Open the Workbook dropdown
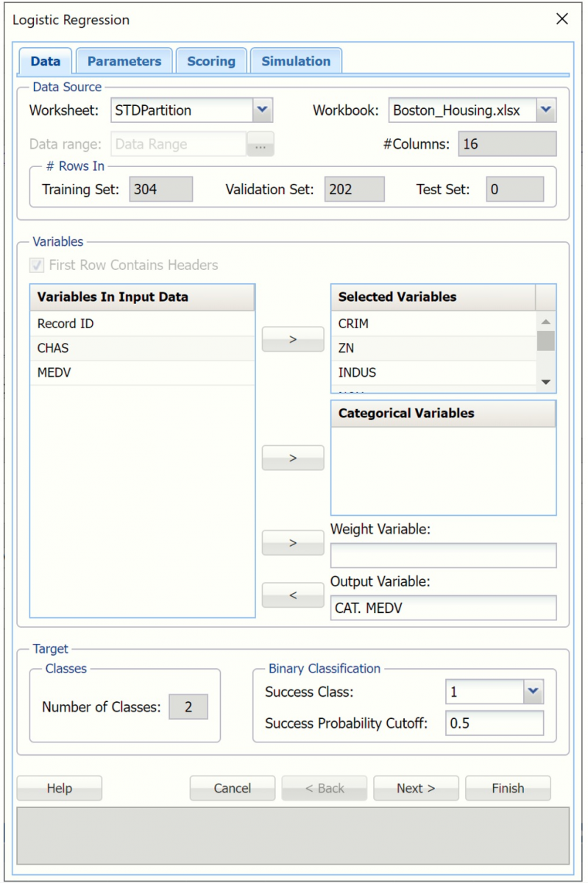 coord(545,110)
